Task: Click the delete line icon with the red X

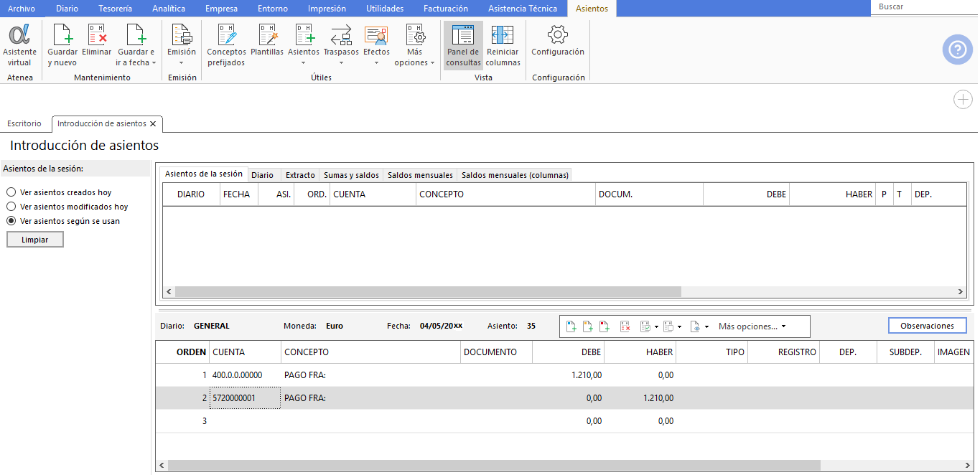Action: (625, 326)
